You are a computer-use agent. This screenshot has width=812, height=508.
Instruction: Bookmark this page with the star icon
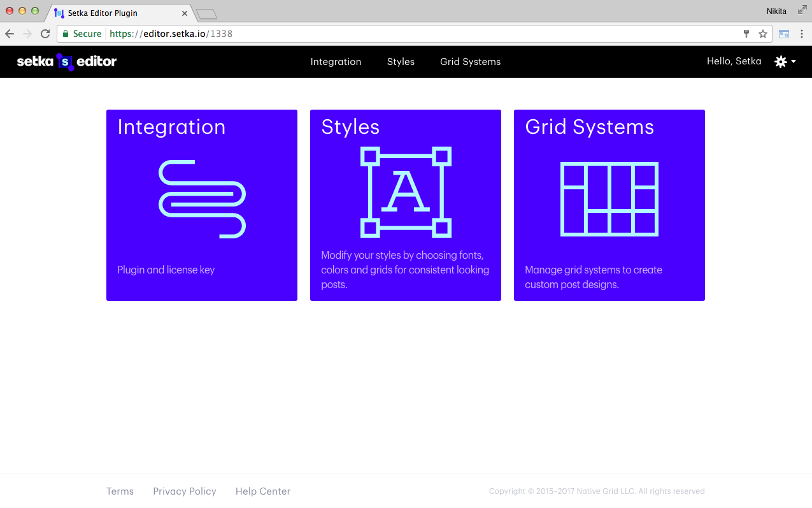(763, 34)
